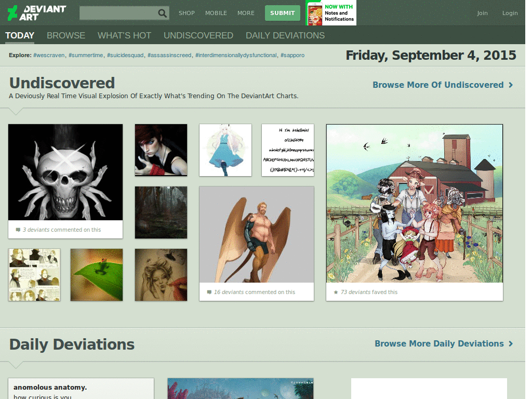532x399 pixels.
Task: Open the MORE menu in header
Action: 246,13
